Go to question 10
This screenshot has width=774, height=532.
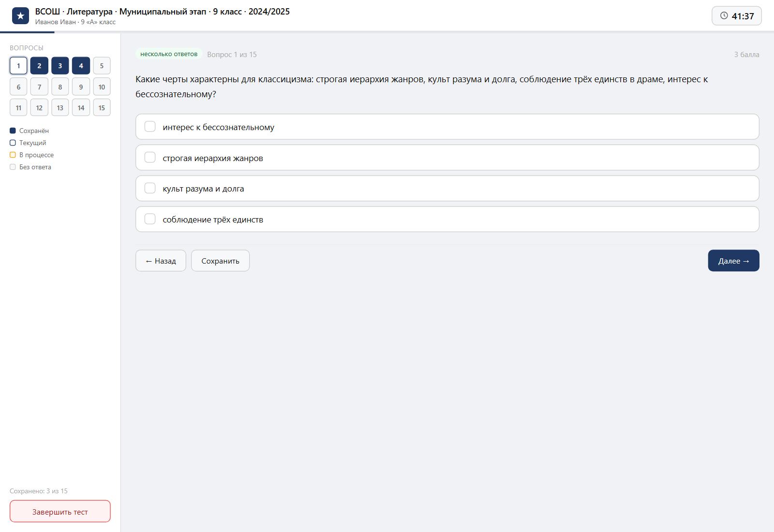(102, 87)
